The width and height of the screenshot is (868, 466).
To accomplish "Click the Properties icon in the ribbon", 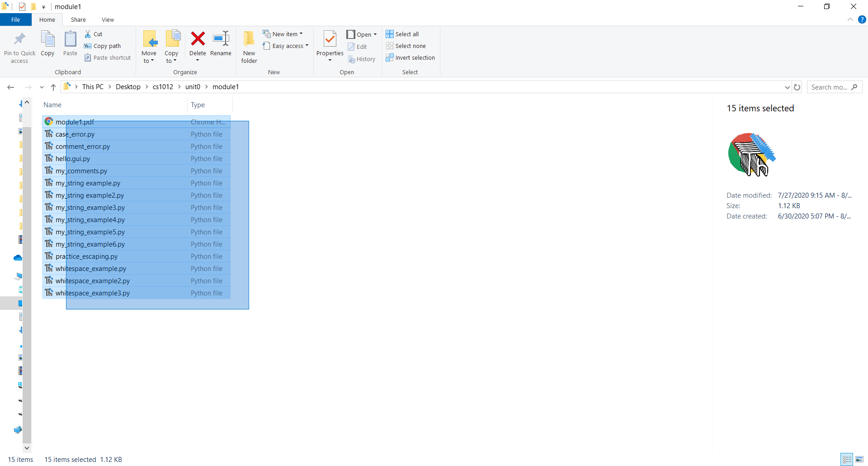I will pos(330,40).
